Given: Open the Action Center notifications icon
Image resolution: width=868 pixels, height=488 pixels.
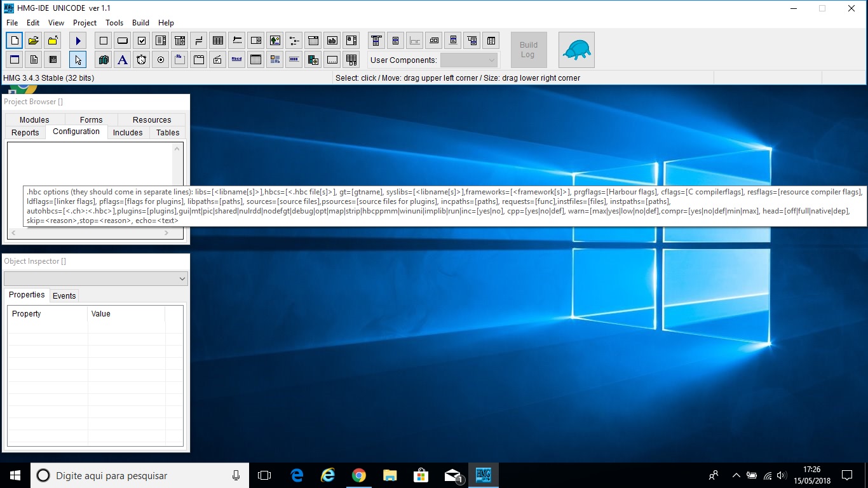Looking at the screenshot, I should click(846, 475).
